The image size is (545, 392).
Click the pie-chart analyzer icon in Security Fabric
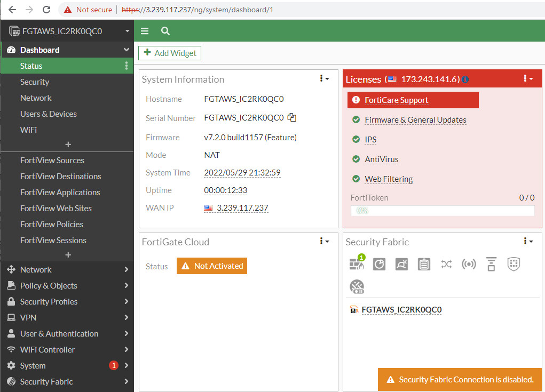379,264
